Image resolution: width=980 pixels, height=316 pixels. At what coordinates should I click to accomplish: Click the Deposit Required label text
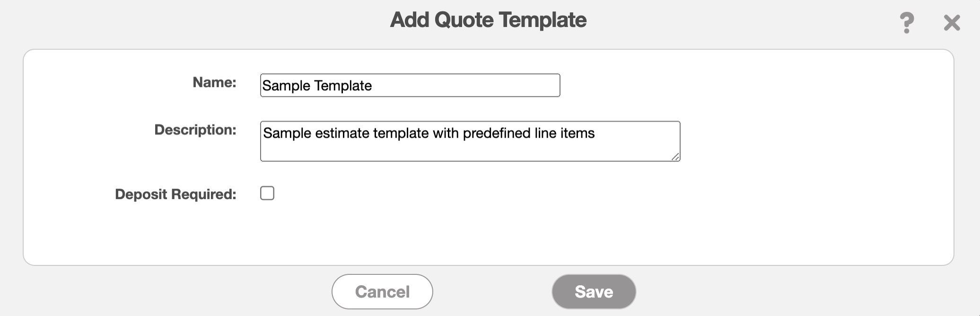175,194
